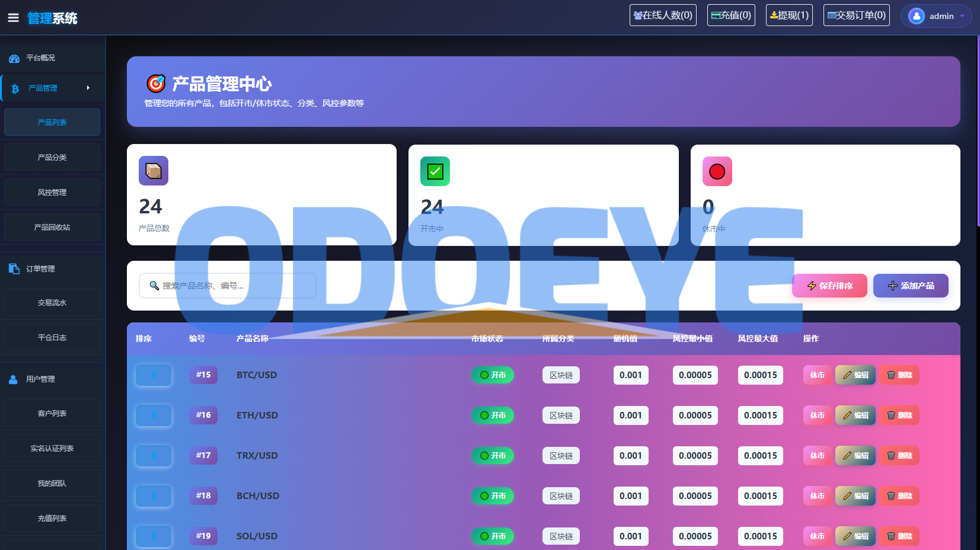Click 保存排序 button

pyautogui.click(x=829, y=286)
